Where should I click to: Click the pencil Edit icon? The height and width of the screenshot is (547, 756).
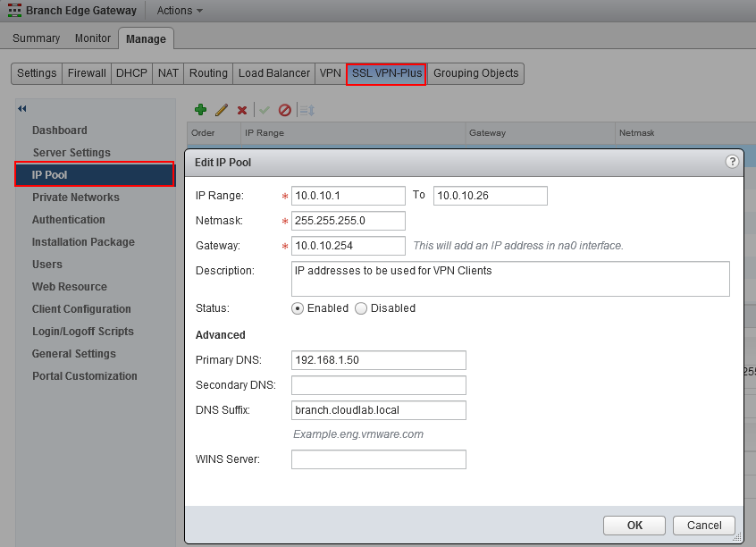(222, 110)
